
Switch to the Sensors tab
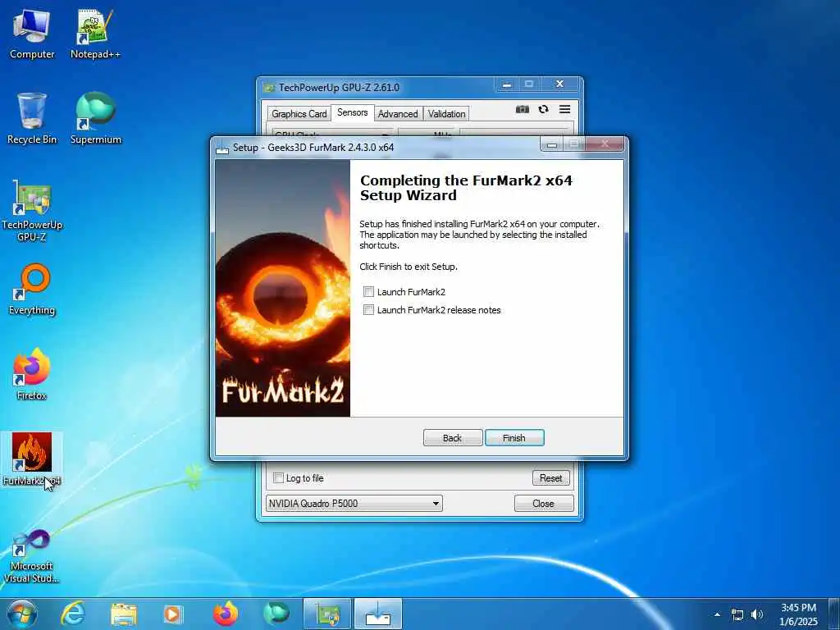[352, 112]
